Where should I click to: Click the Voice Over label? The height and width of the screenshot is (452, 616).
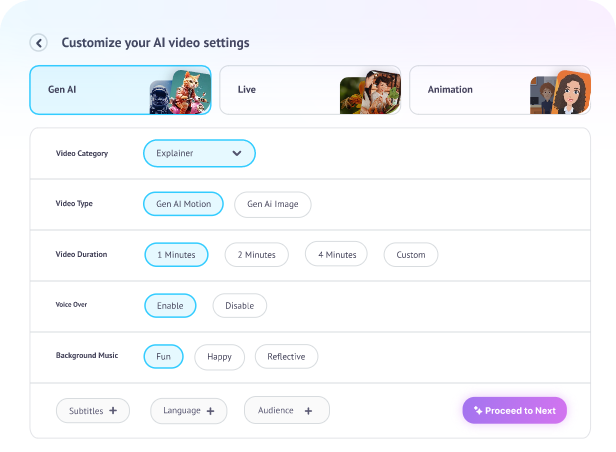71,304
